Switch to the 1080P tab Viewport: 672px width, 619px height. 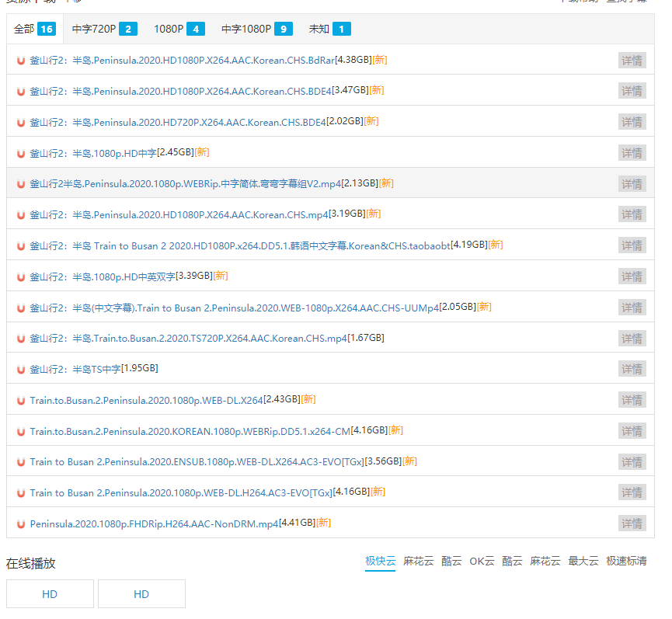pos(179,30)
